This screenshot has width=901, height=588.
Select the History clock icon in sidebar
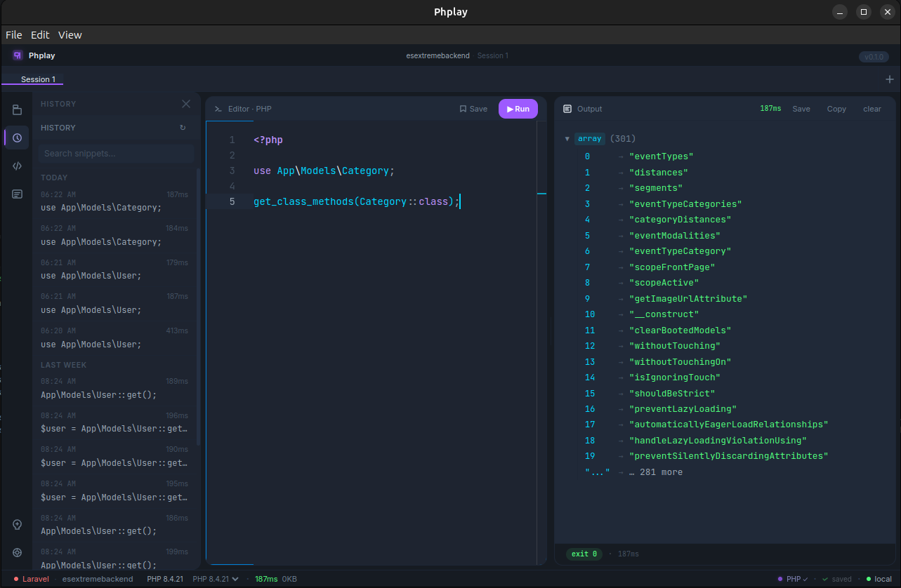tap(17, 138)
